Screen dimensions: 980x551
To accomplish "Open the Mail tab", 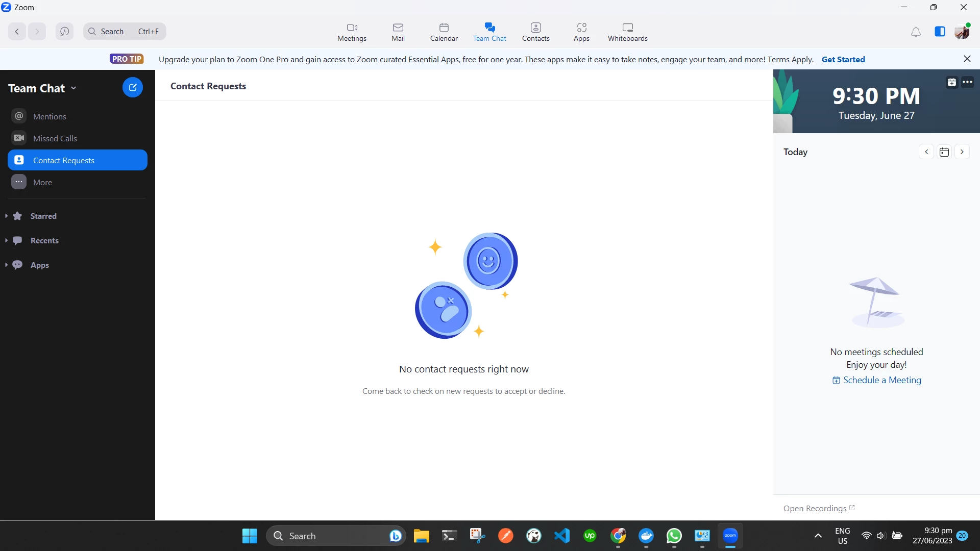I will 398,32.
